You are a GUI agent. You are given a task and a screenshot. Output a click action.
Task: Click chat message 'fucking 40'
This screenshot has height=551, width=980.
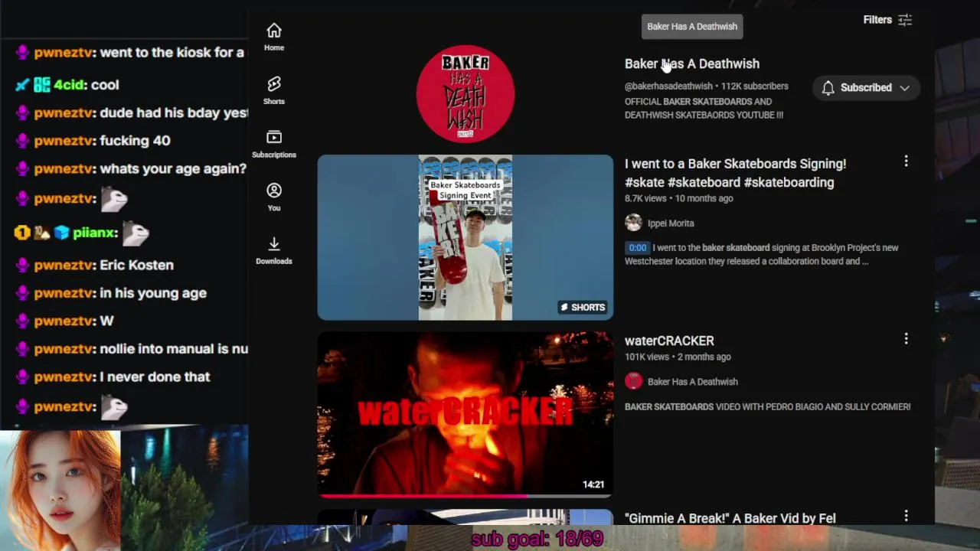click(x=135, y=141)
